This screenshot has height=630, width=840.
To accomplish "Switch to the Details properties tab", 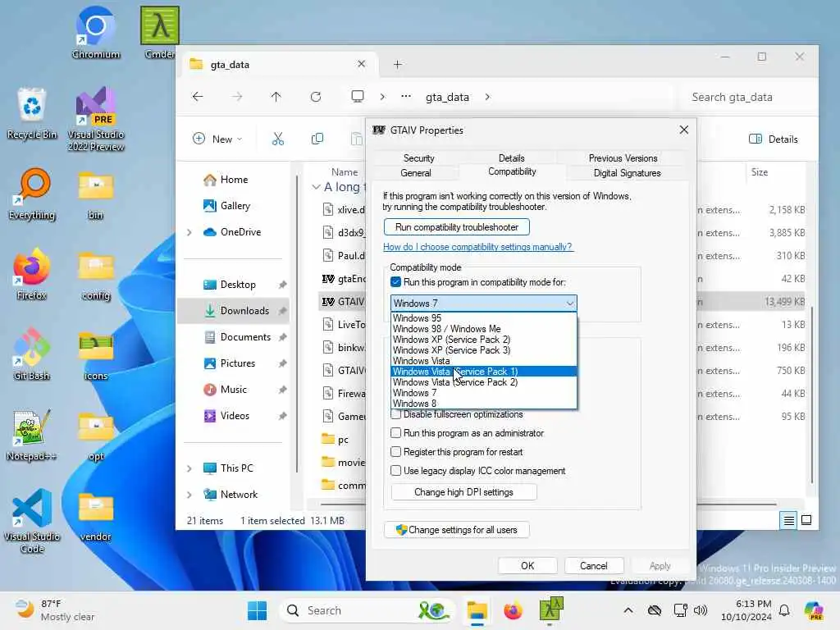I will coord(512,158).
